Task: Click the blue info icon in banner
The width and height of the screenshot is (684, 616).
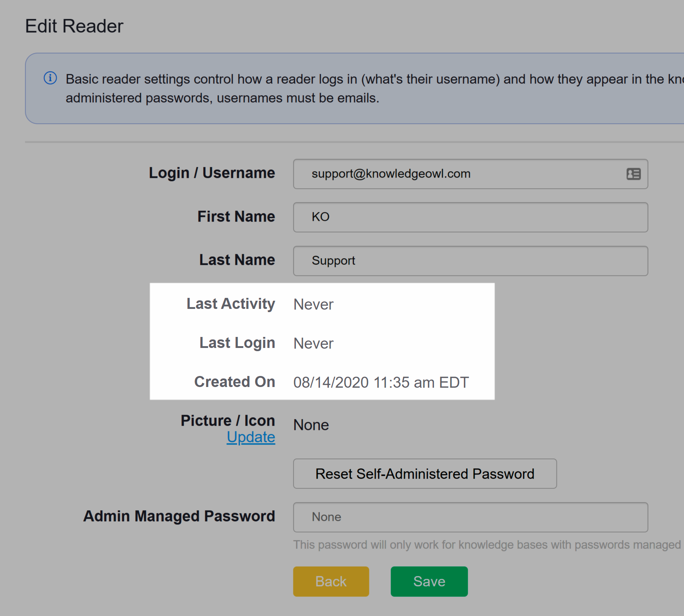Action: (x=50, y=78)
